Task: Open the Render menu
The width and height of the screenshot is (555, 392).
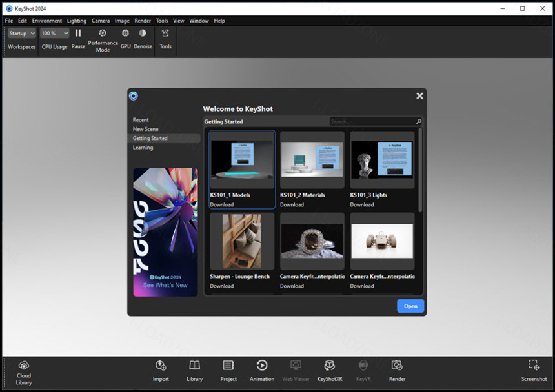Action: pyautogui.click(x=143, y=21)
